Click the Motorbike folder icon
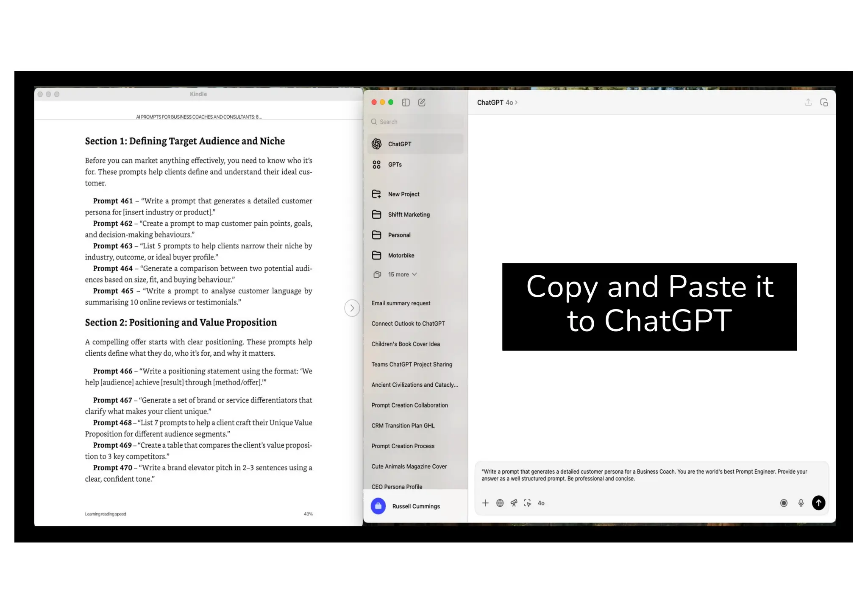Viewport: 868px width, 614px height. pyautogui.click(x=376, y=255)
